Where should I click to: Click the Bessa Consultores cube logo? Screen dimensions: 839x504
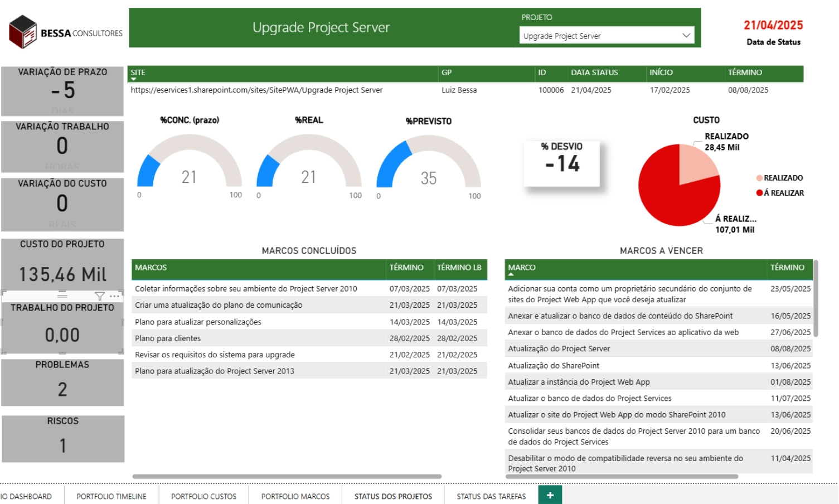[x=23, y=32]
